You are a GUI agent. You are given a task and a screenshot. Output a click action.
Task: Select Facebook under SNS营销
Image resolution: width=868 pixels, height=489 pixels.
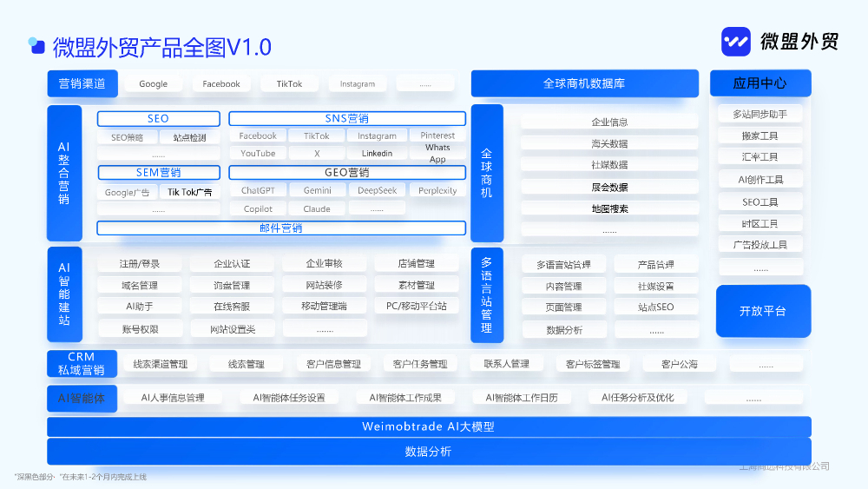tap(258, 135)
